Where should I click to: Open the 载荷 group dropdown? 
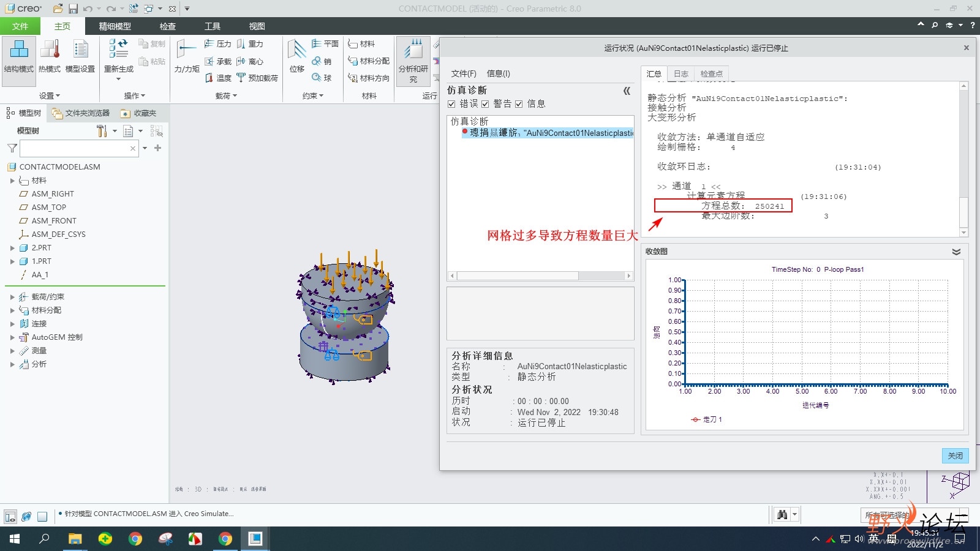(x=226, y=96)
